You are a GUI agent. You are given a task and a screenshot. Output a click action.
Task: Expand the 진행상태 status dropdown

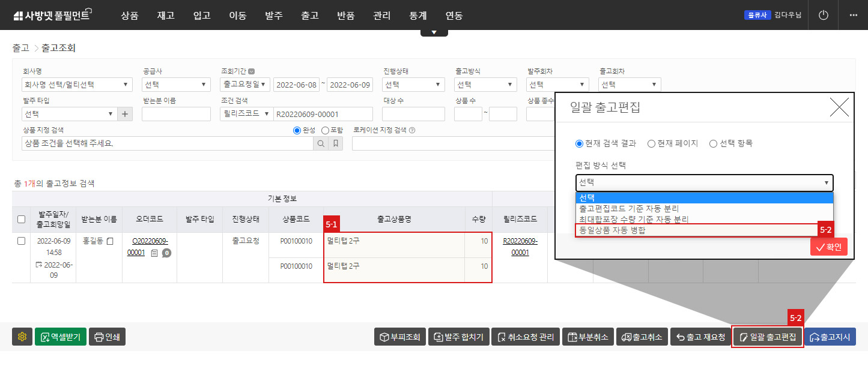coord(413,85)
